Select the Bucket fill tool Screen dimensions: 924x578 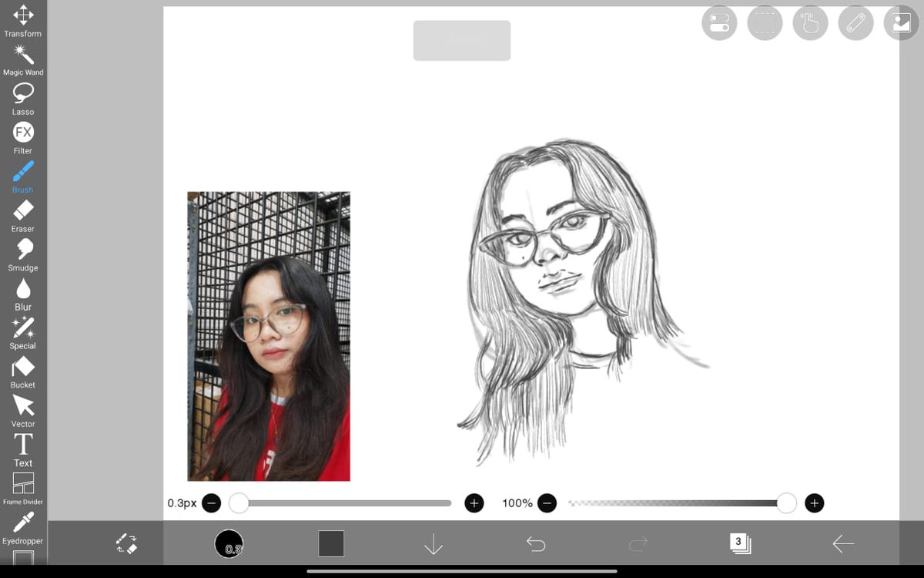click(x=23, y=372)
